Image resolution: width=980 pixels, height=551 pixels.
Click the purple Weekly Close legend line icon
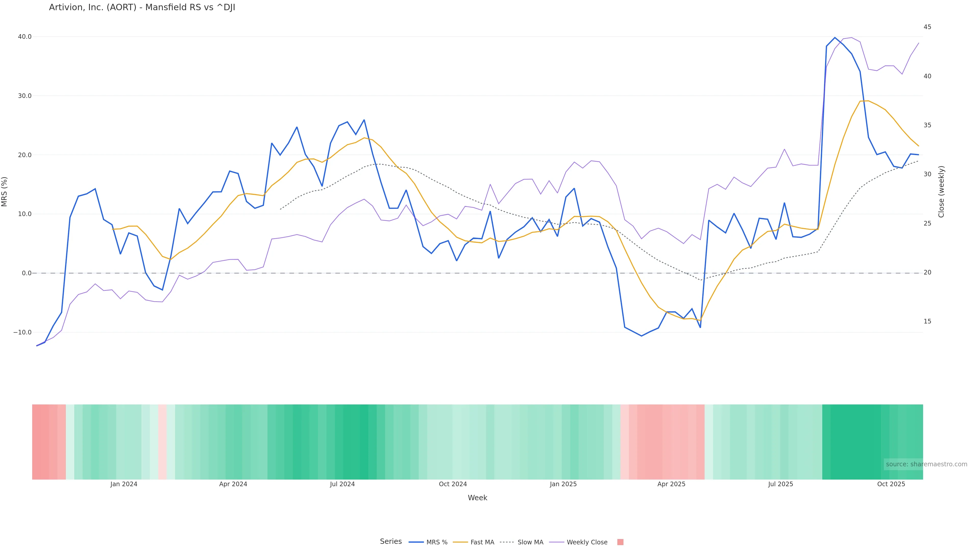coord(556,542)
